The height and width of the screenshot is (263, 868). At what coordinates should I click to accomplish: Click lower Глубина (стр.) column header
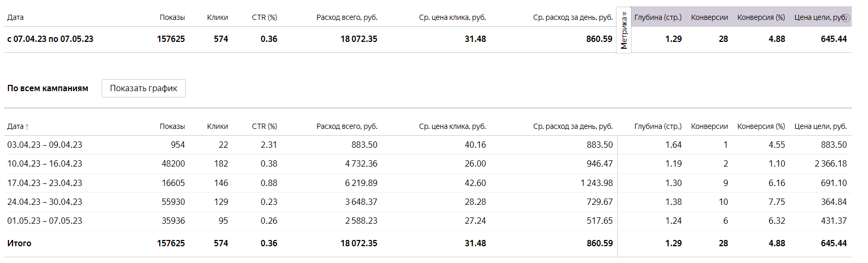click(x=658, y=126)
